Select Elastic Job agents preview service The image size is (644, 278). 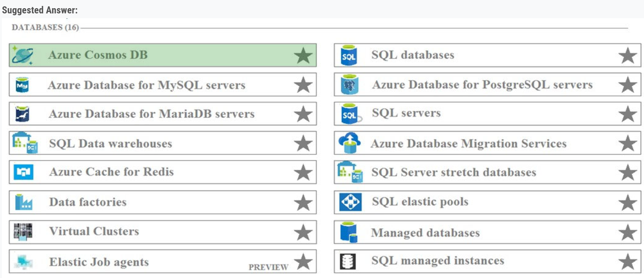[x=99, y=262]
